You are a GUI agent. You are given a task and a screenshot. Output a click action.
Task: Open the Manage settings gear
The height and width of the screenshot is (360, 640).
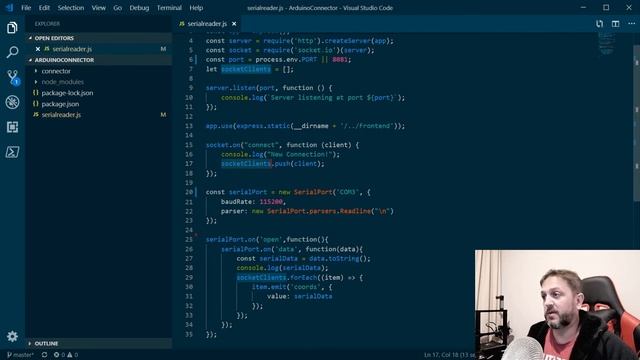(12, 336)
